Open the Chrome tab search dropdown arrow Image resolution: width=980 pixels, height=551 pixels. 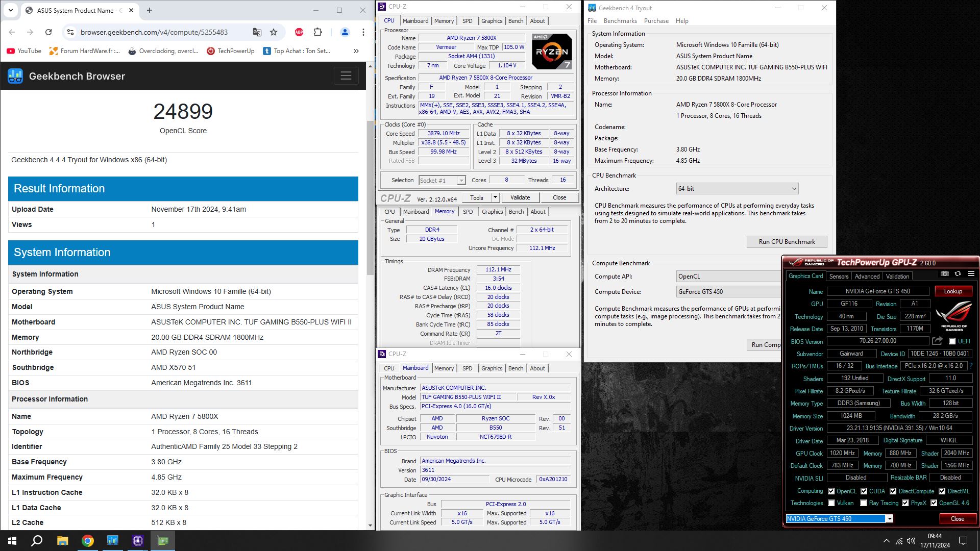pyautogui.click(x=11, y=10)
